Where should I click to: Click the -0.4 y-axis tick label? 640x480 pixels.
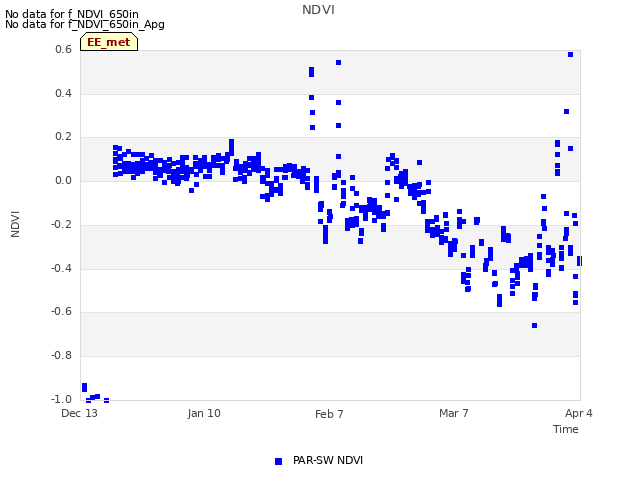click(61, 268)
